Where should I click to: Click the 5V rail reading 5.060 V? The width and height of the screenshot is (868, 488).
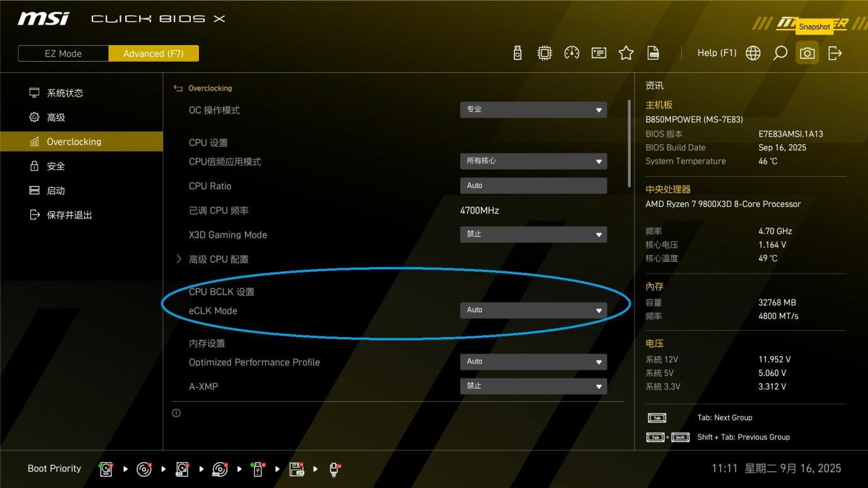point(772,373)
